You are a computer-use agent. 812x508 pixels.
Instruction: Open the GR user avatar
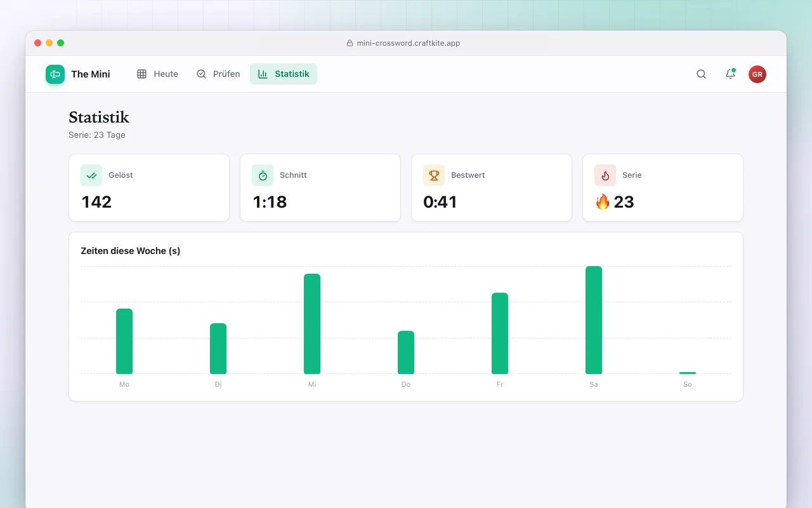757,74
